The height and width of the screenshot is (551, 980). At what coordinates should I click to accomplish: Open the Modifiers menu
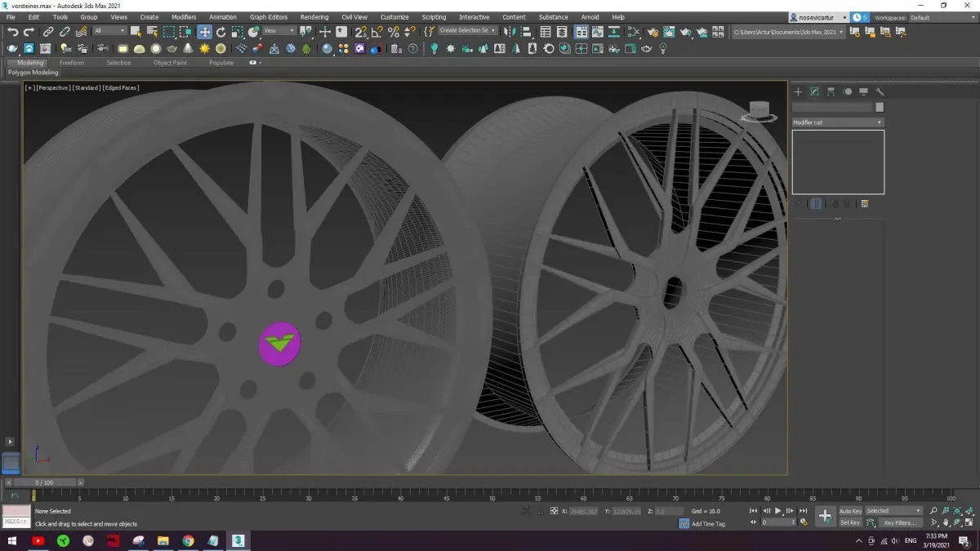(184, 17)
